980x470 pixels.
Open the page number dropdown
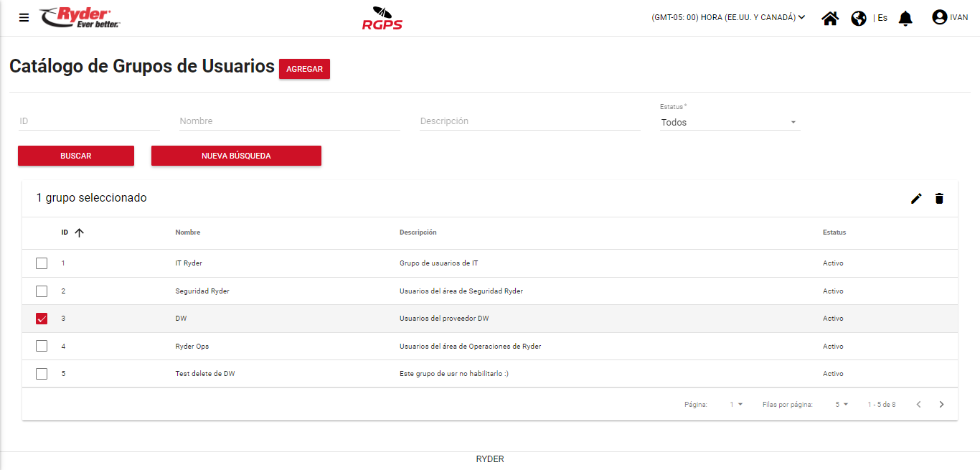click(x=736, y=405)
